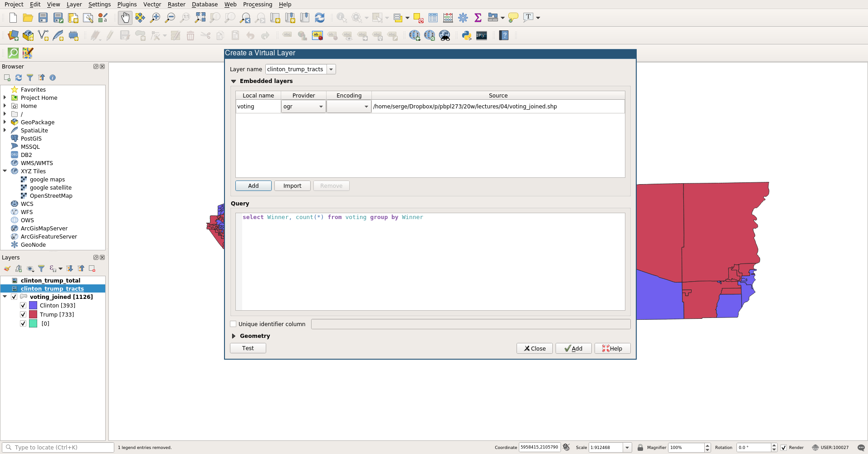This screenshot has height=454, width=868.
Task: Click the statistical summary sigma icon
Action: 478,18
